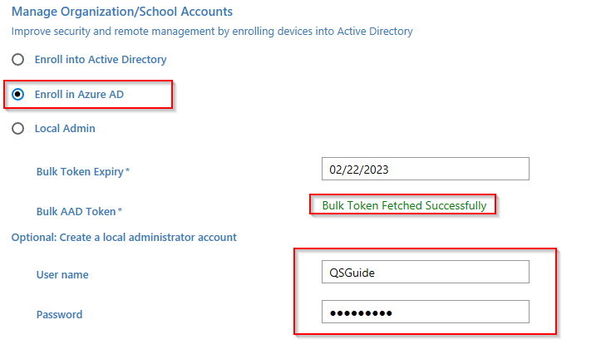Choose the Enroll in Azure AD radio button
Screen dimensions: 606x364
17,95
